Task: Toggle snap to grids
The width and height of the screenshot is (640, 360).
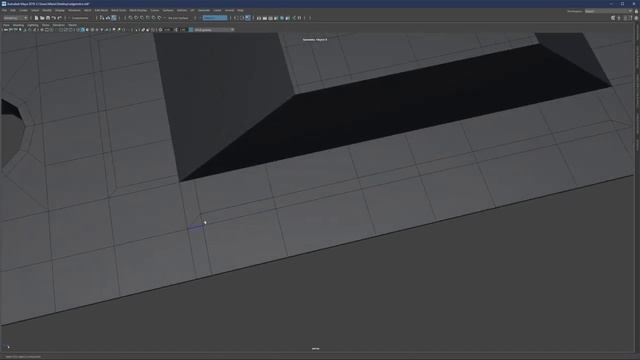Action: coord(130,18)
